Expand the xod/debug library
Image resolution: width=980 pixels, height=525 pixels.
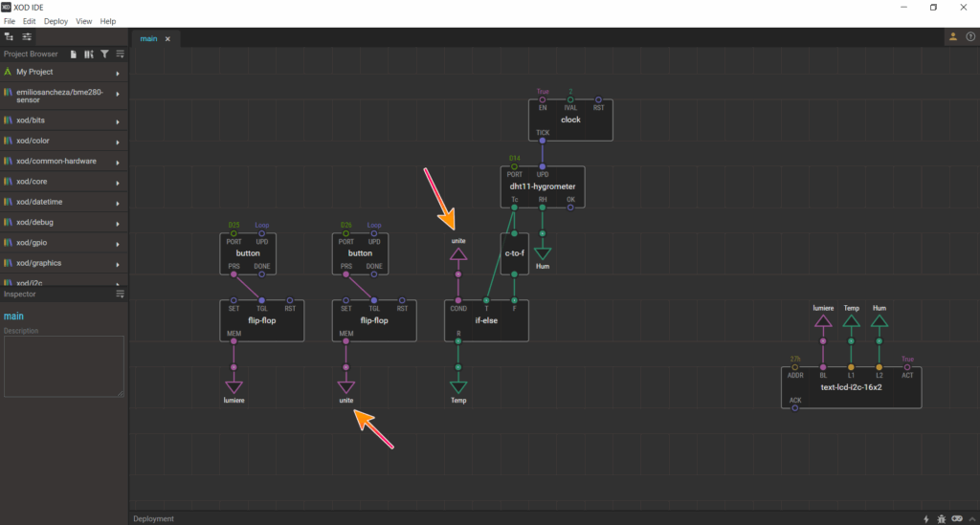coord(118,224)
